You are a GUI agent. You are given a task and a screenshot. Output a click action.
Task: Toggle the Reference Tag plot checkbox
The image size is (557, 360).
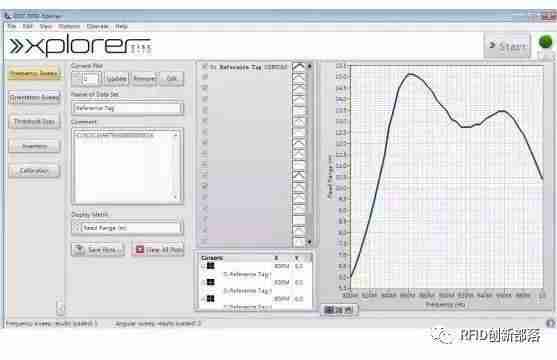click(205, 67)
